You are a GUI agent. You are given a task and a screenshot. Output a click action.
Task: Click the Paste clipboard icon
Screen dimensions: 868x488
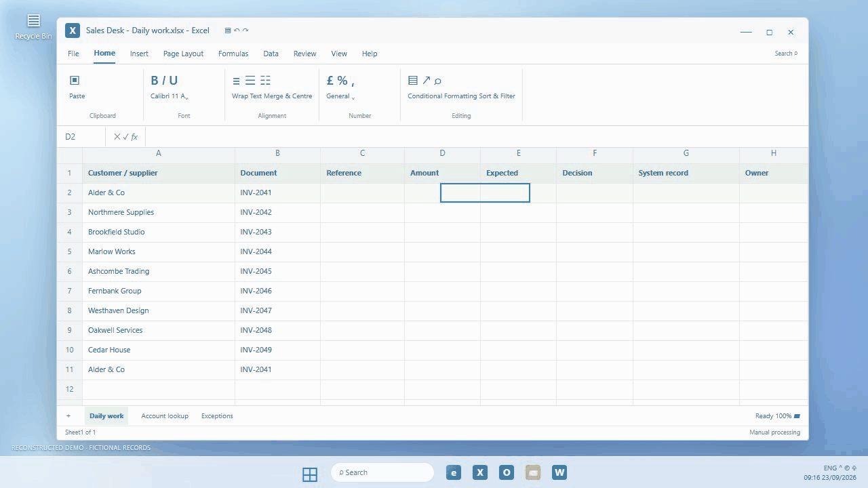75,81
